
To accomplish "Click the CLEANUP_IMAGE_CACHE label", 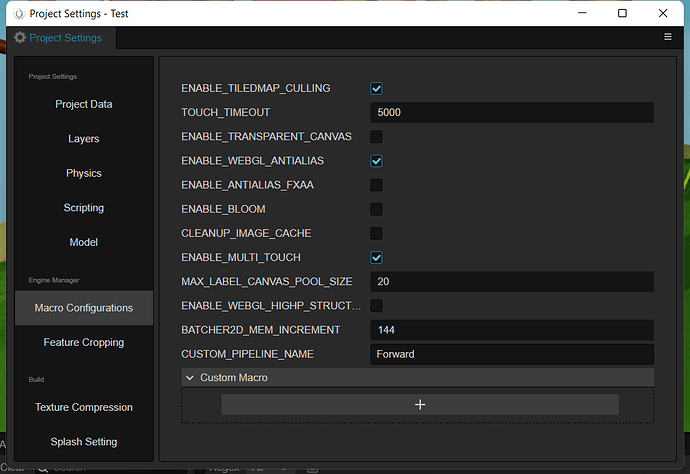I will 246,234.
